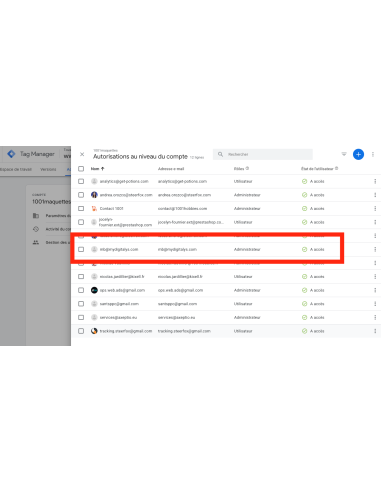Viewport: 381px width, 492px height.
Task: Open the actions menu for the tracking.steerfox@gmail.com row
Action: (375, 331)
